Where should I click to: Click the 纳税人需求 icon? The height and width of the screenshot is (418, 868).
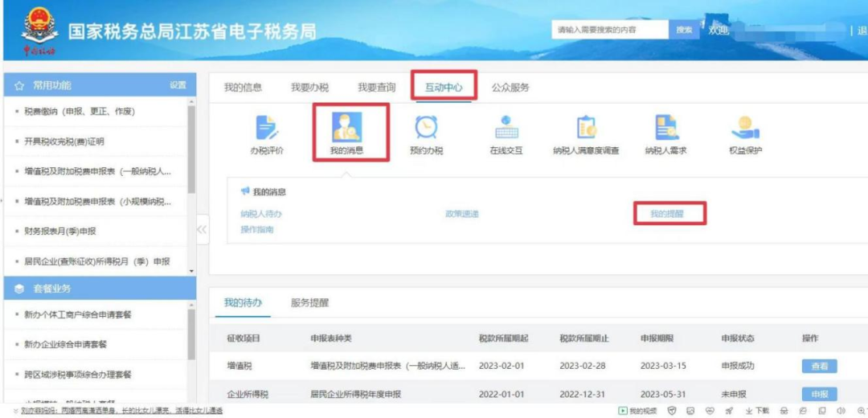tap(666, 129)
